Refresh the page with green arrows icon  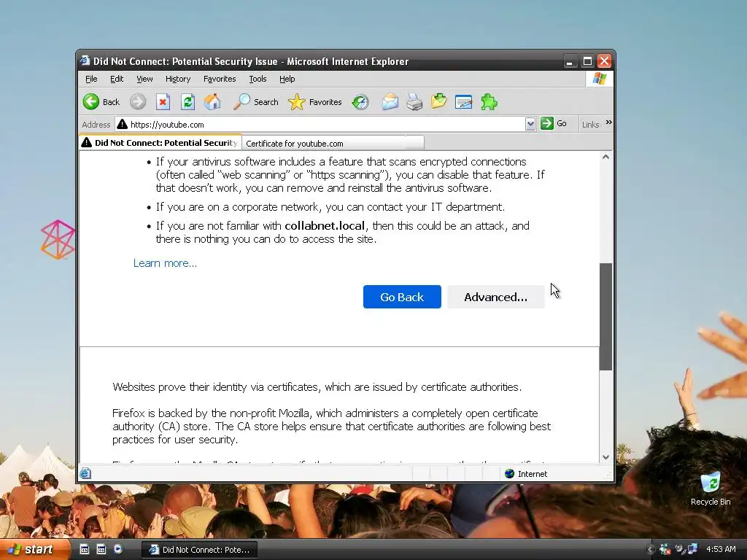pyautogui.click(x=187, y=102)
